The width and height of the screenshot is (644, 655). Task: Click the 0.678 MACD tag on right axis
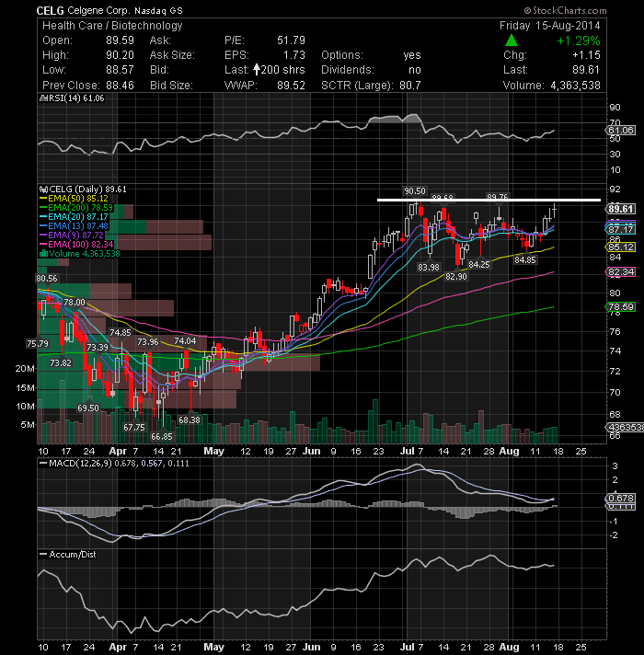click(621, 498)
